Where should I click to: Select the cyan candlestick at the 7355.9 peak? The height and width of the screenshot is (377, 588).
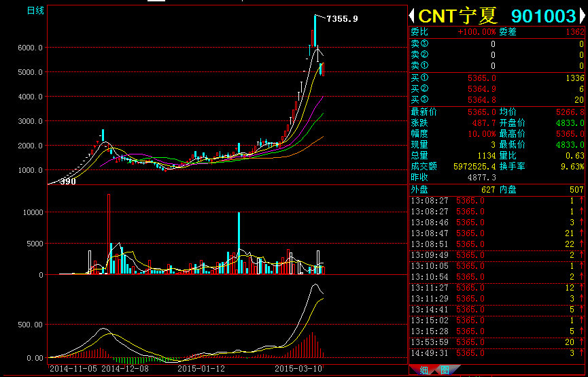click(x=315, y=31)
